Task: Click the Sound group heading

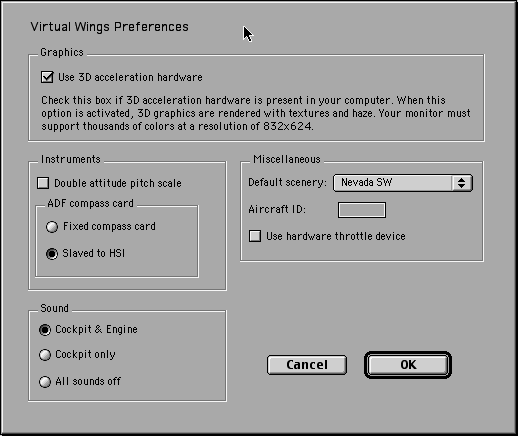Action: tap(54, 308)
